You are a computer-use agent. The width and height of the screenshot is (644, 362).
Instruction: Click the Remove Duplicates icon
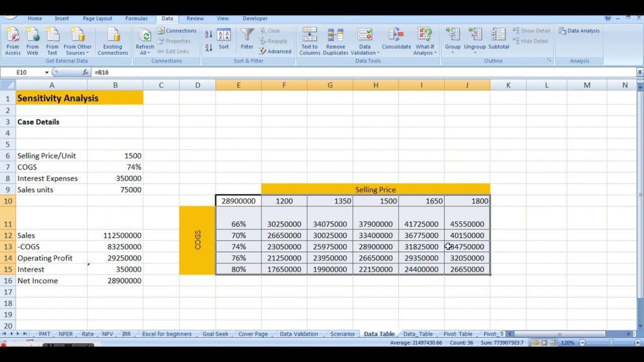coord(336,41)
